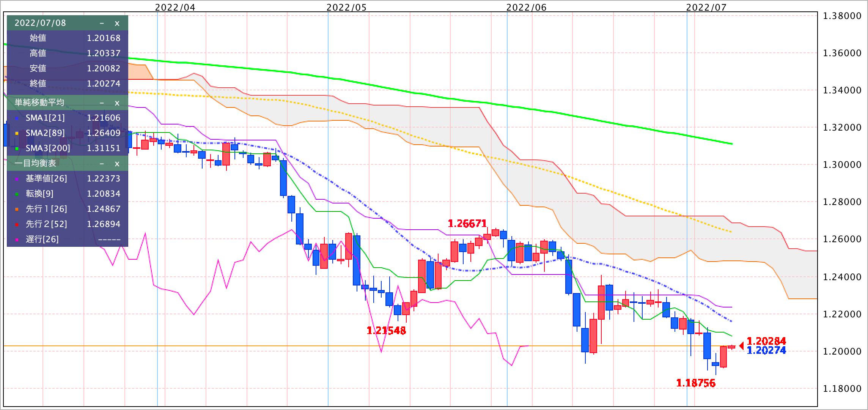Select the 安値 value 1.20082
Image resolution: width=868 pixels, height=410 pixels.
point(104,68)
